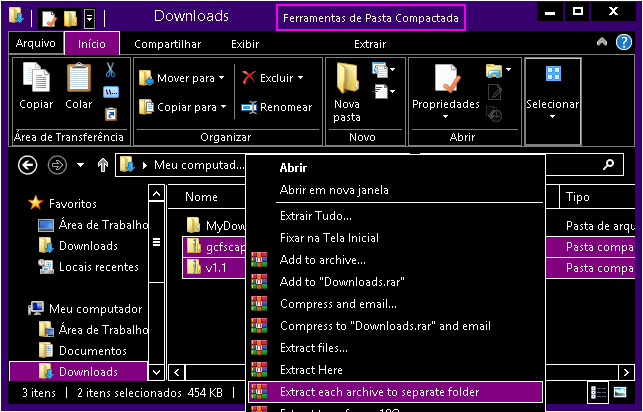Select Downloads under Meu computador
Screen dimensions: 643x412
(78, 372)
